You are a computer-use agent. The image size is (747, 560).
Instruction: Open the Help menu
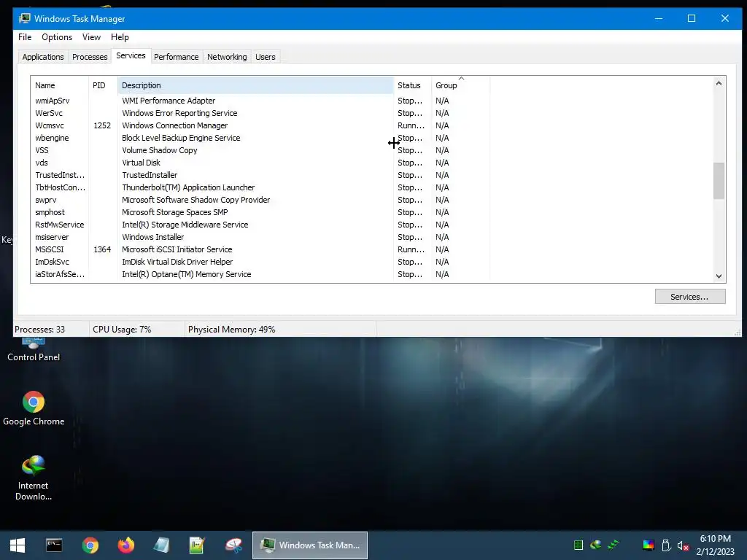coord(120,37)
